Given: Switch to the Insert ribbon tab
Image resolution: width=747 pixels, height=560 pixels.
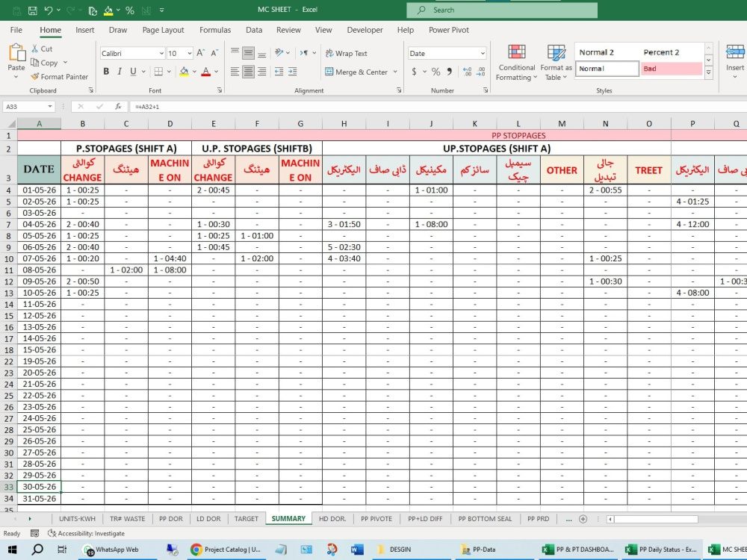Looking at the screenshot, I should point(85,30).
